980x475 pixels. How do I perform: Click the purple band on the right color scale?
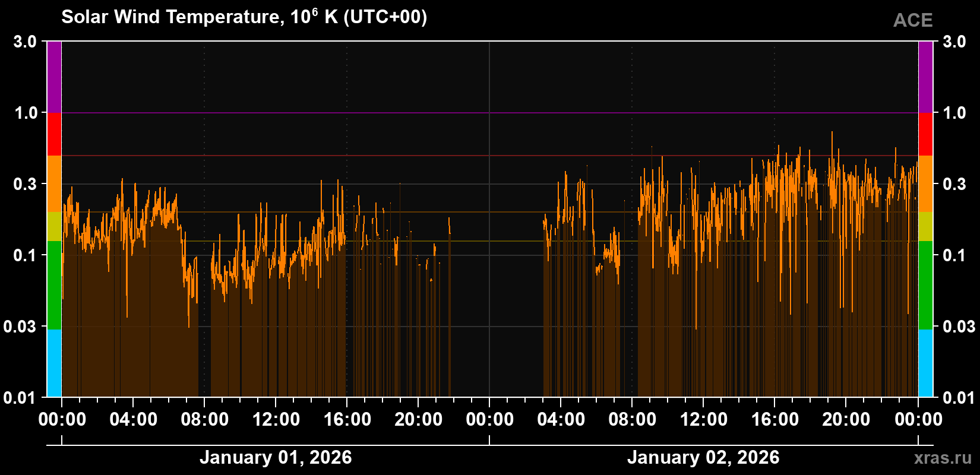click(x=925, y=77)
